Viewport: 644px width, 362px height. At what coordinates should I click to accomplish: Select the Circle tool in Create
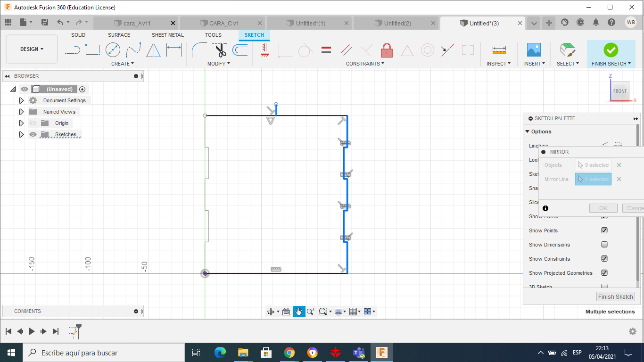coord(113,50)
